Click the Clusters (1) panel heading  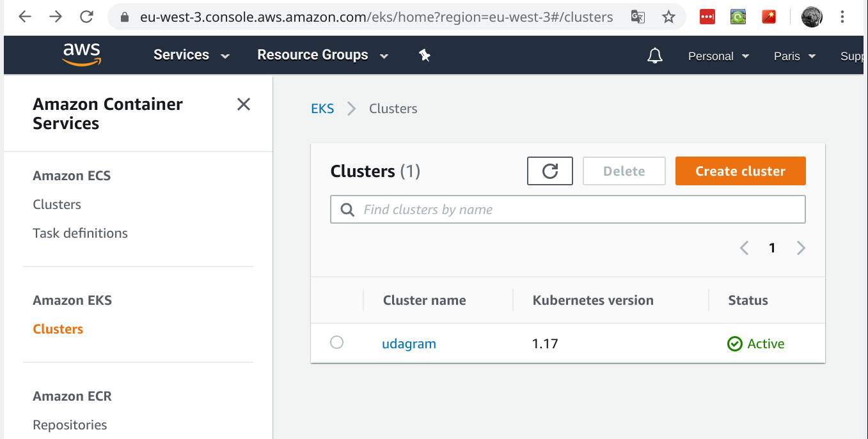click(x=375, y=171)
